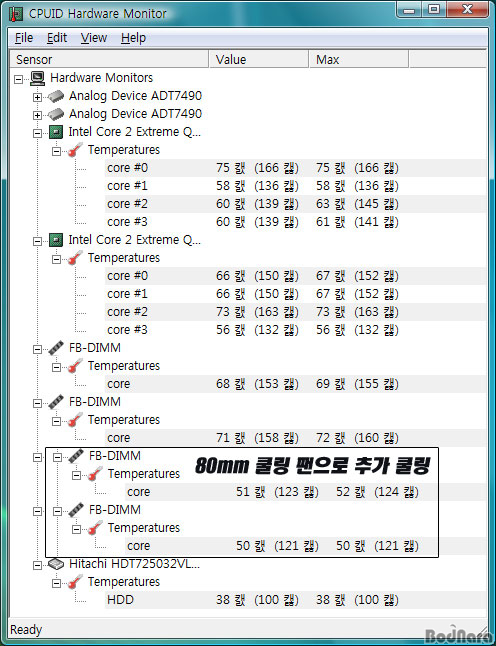Screen dimensions: 496x646
Task: Select the first Analog Device ADT7490 chip icon
Action: 56,96
